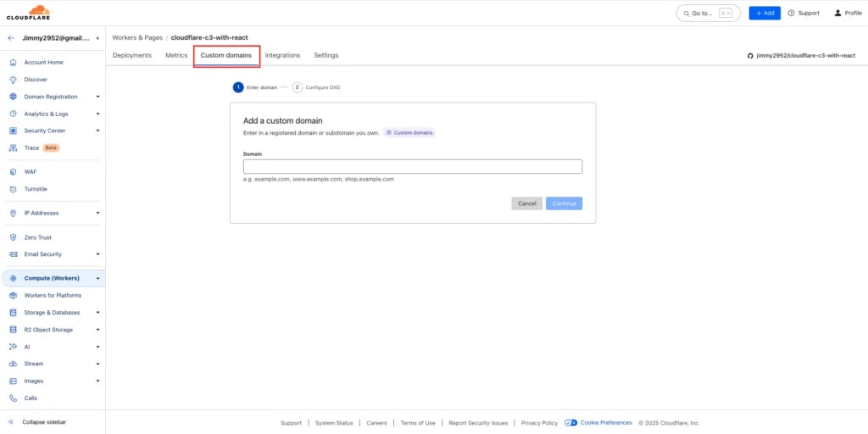Click the R2 Object Storage icon

point(14,330)
